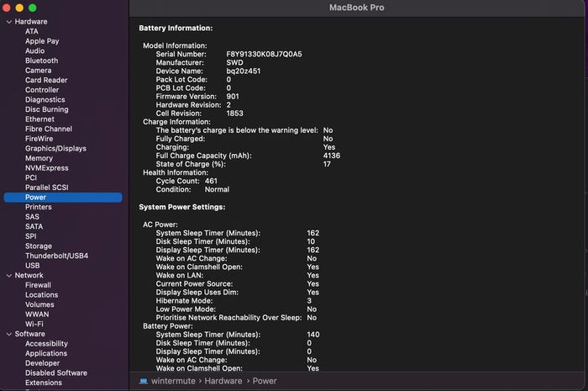Click the Cell Revision value 1853
This screenshot has height=391, width=588.
coord(234,114)
